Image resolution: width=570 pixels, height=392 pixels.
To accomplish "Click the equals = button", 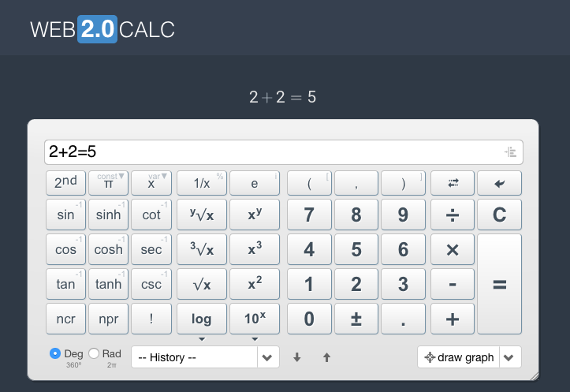I will [x=499, y=284].
